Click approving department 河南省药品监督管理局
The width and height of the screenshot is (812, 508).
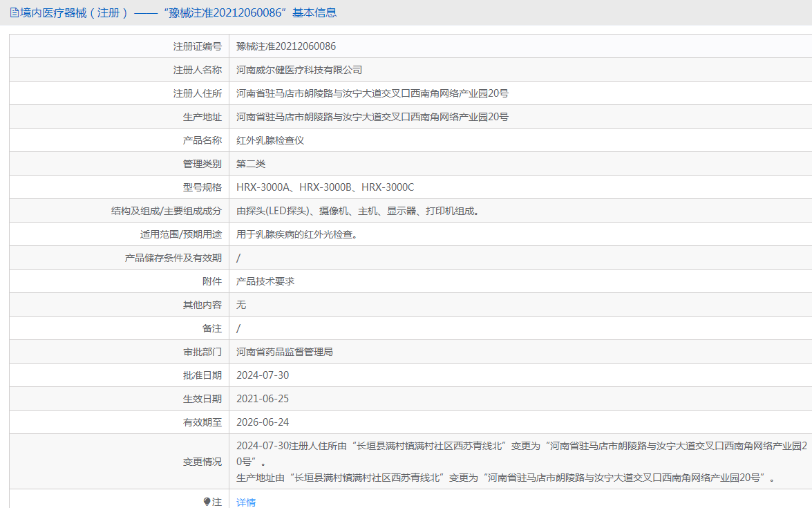(x=285, y=352)
